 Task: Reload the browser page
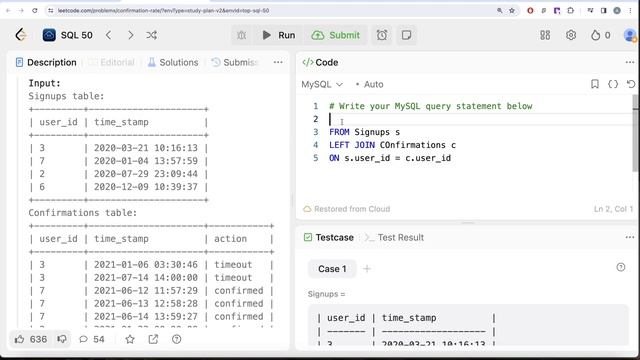[x=35, y=11]
